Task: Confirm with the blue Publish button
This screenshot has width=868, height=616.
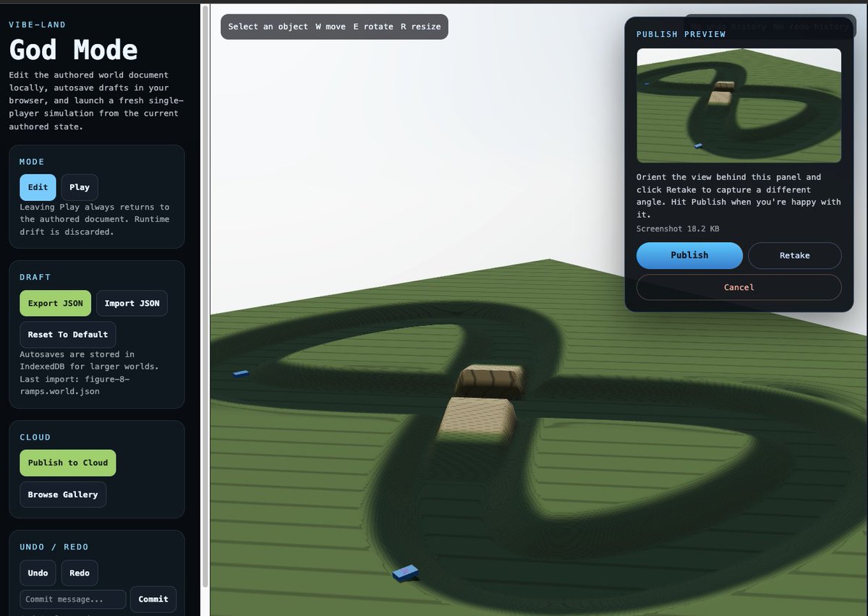Action: click(x=689, y=255)
